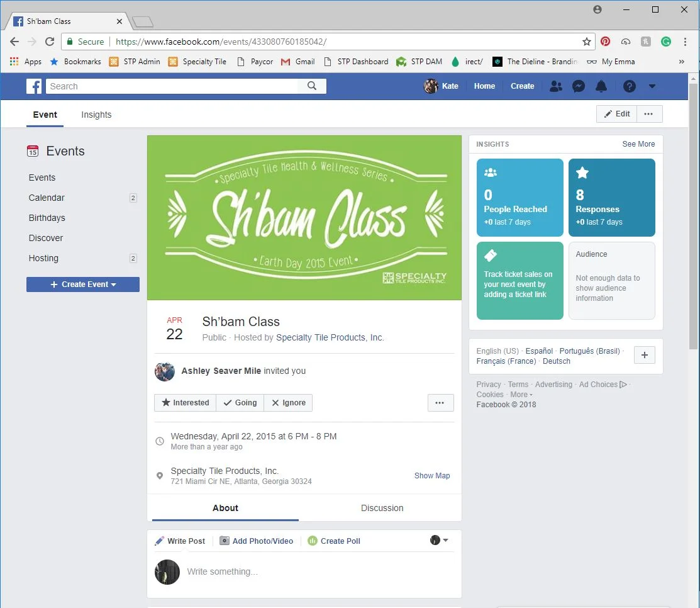Click Kate profile picture

tap(431, 86)
